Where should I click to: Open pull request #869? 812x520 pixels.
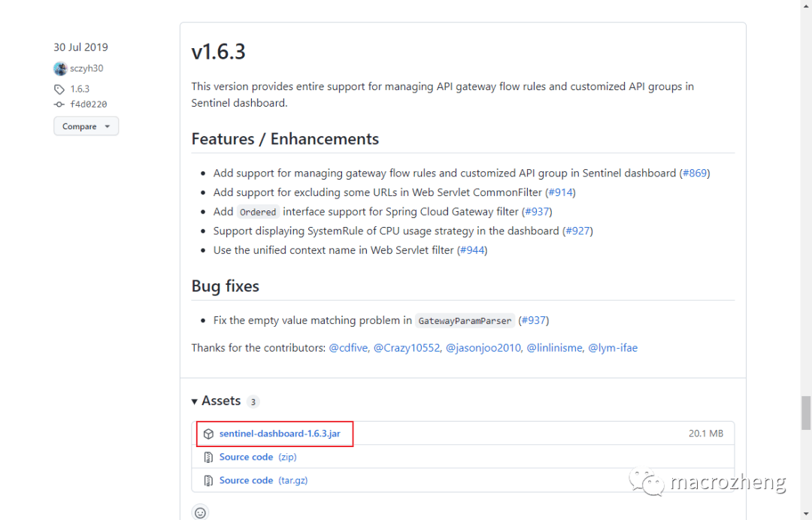click(x=695, y=174)
